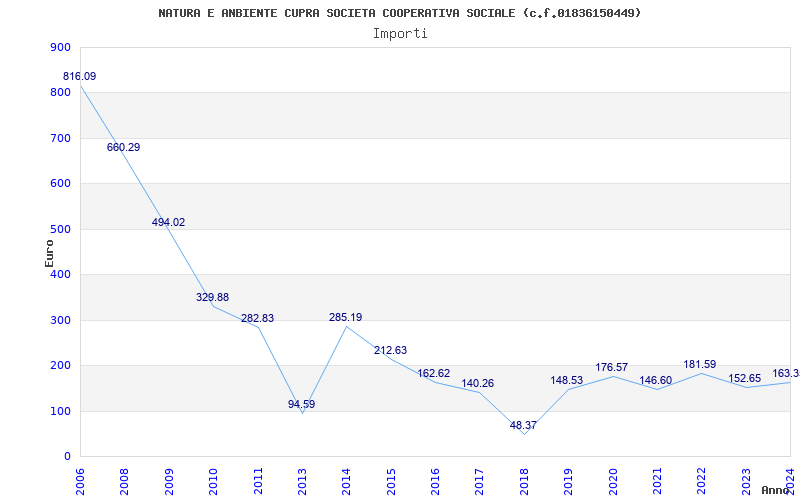
Task: Click the 400 y-axis tick label
Action: coord(60,274)
